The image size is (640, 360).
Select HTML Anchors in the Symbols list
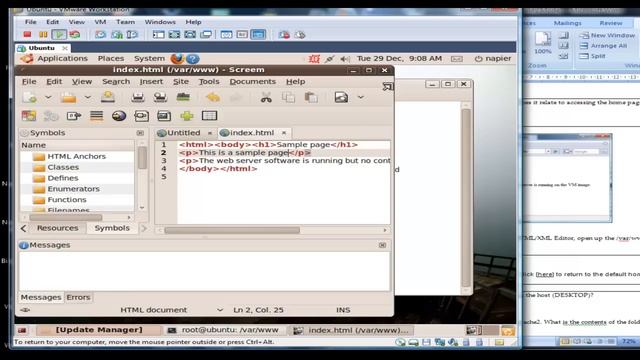pos(77,156)
